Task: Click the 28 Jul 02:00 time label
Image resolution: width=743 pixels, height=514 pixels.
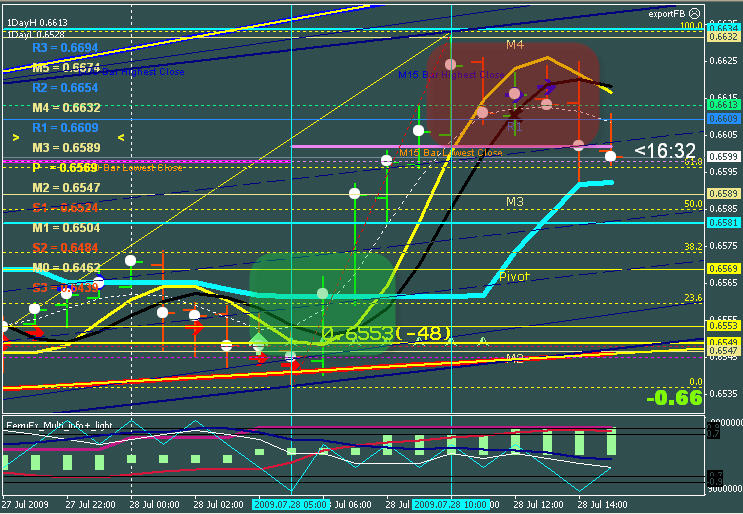Action: point(218,505)
